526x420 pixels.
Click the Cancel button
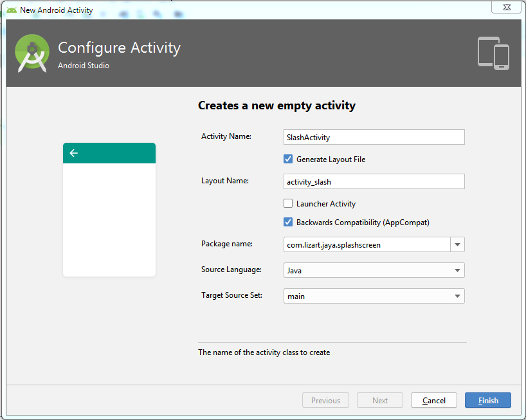click(434, 400)
